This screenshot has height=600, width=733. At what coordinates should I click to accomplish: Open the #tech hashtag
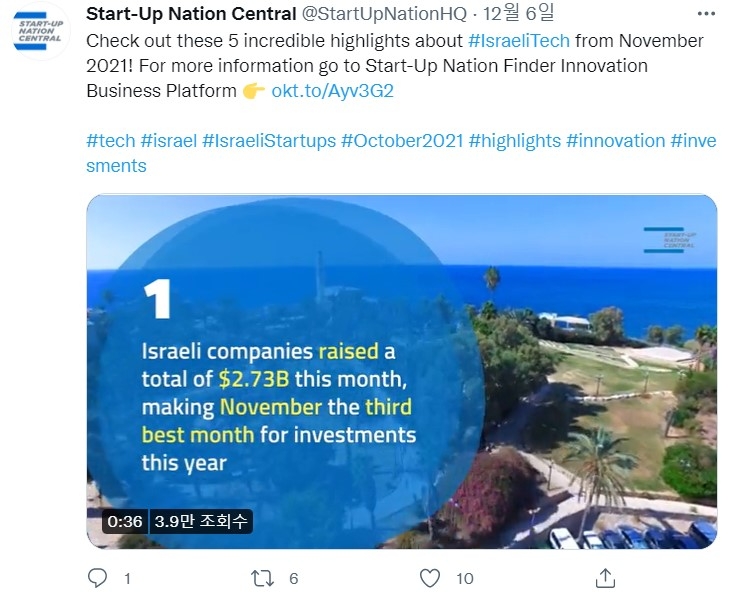coord(110,141)
